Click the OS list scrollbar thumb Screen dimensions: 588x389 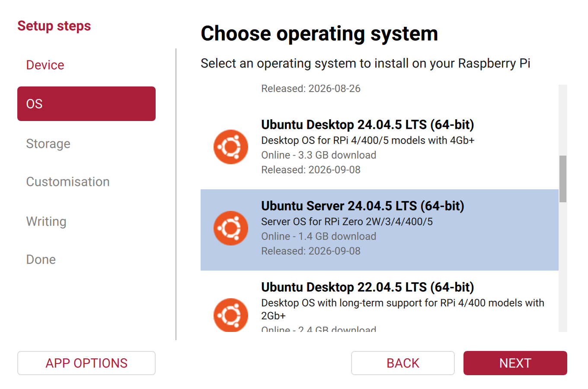tap(563, 179)
